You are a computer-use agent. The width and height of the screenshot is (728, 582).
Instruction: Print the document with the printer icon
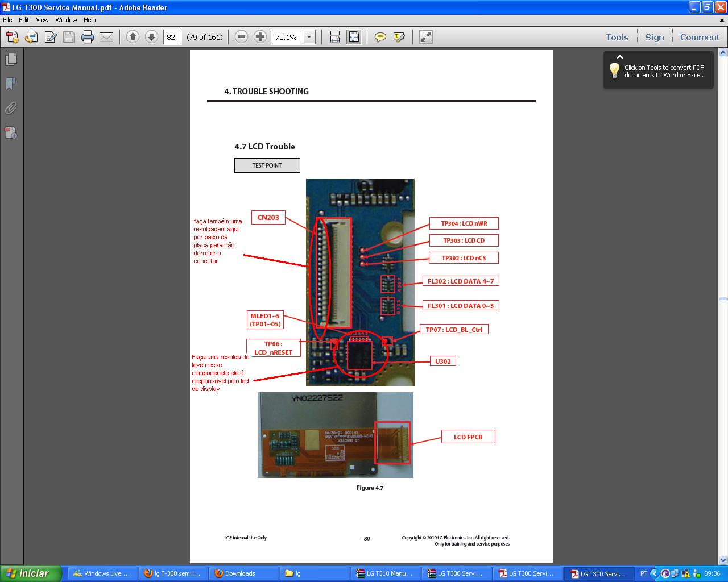(x=88, y=38)
